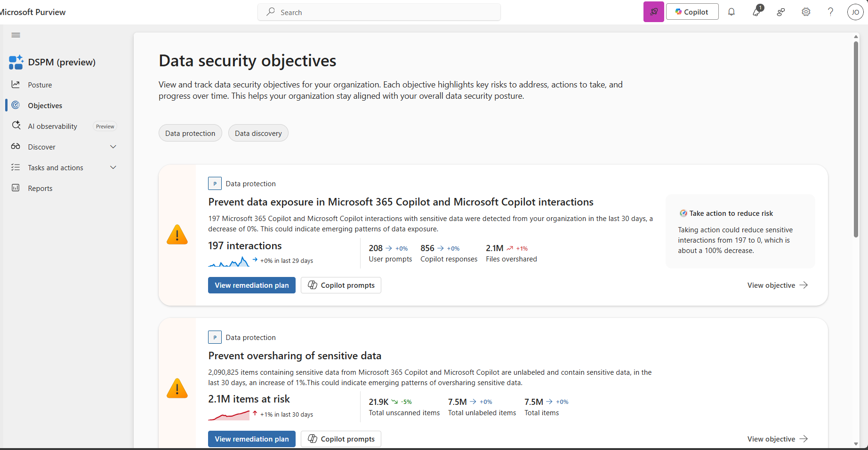
Task: Click the page scrollbar down arrow
Action: [856, 444]
